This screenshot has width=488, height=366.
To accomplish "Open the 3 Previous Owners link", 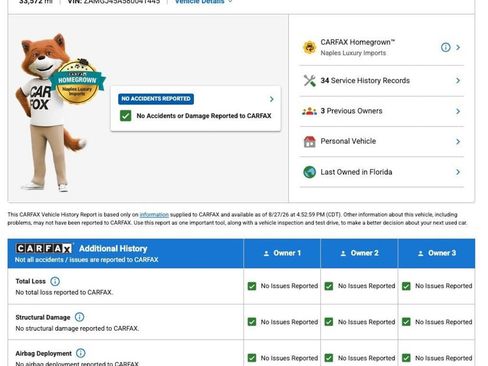I will coord(351,111).
